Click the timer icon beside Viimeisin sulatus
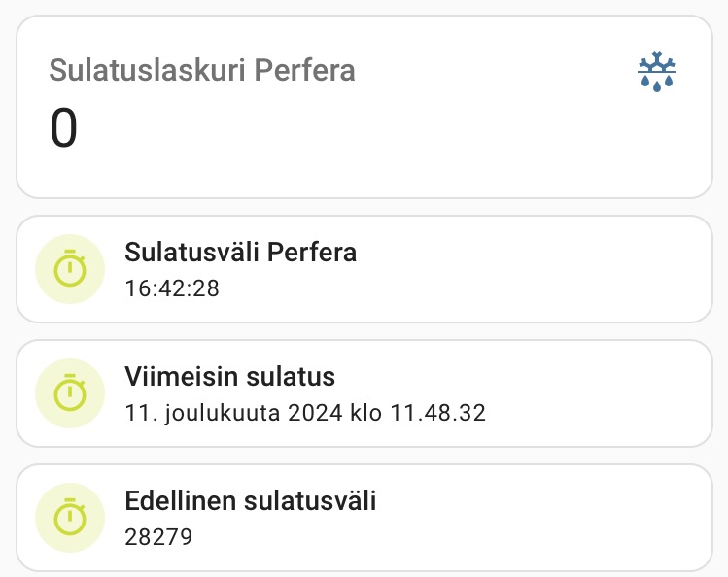 coord(69,392)
